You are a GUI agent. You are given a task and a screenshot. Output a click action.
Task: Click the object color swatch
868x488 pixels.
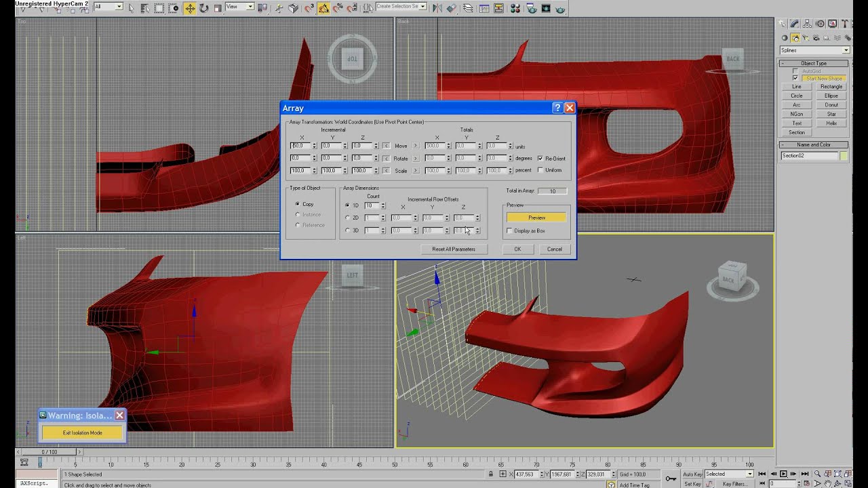tap(844, 156)
